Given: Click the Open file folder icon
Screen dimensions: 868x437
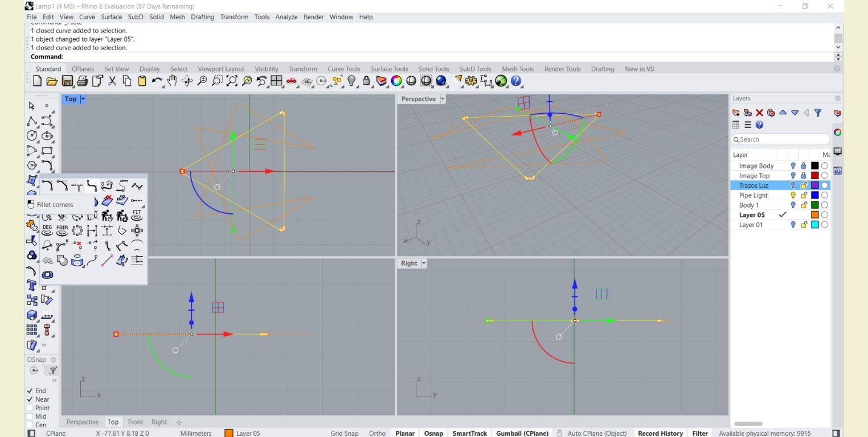Looking at the screenshot, I should (x=52, y=81).
